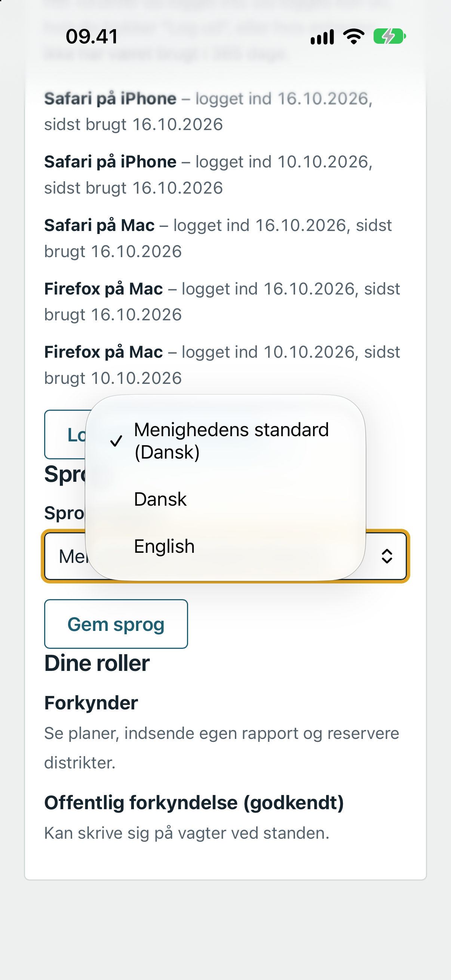Click Gem sprog button
This screenshot has width=451, height=980.
(x=116, y=624)
